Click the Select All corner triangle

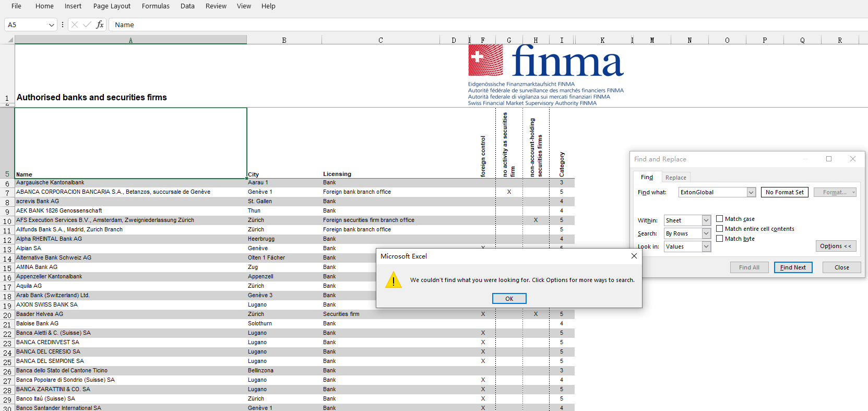[10, 40]
